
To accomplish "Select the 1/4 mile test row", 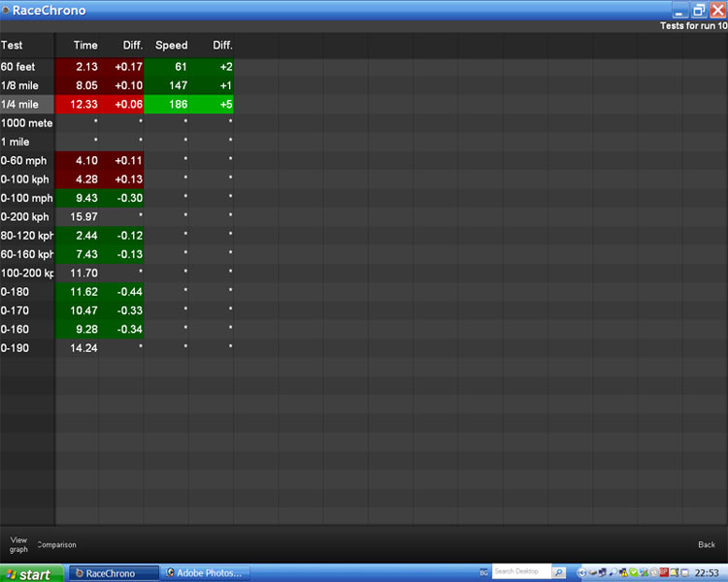I will [26, 105].
